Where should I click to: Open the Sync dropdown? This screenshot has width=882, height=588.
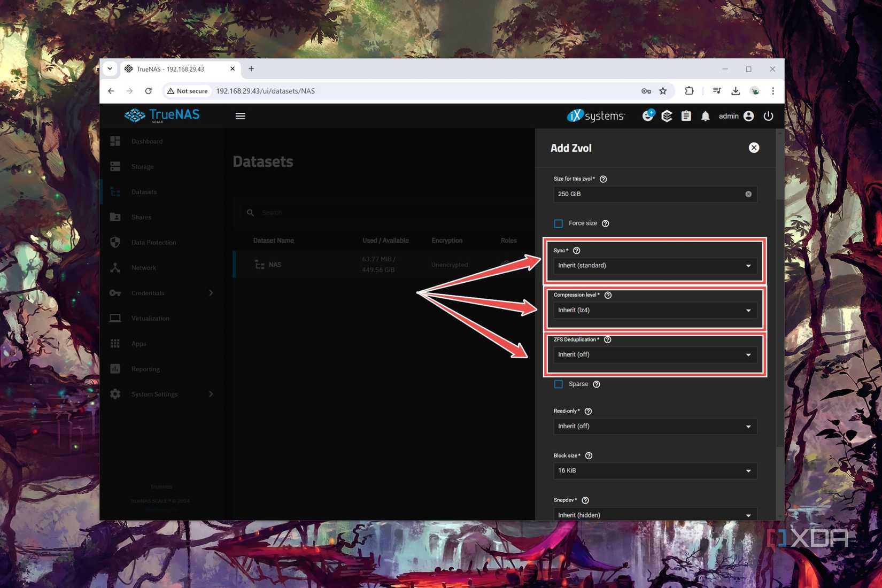655,266
